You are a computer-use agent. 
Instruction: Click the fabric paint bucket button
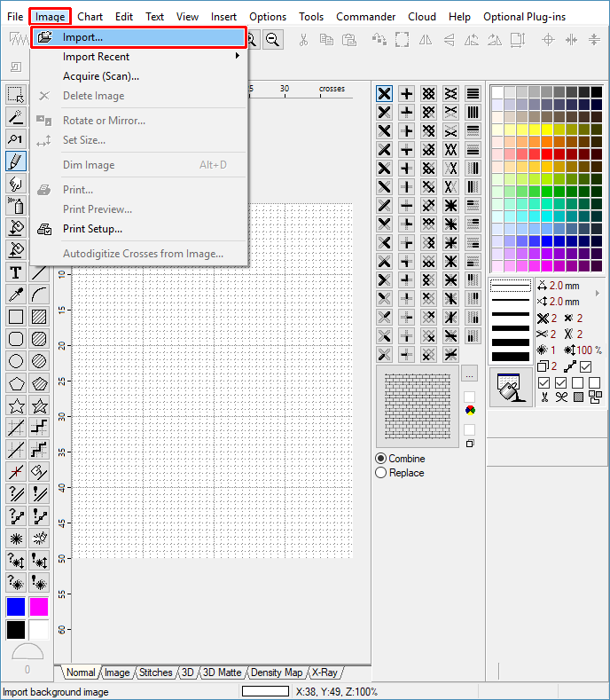(511, 388)
